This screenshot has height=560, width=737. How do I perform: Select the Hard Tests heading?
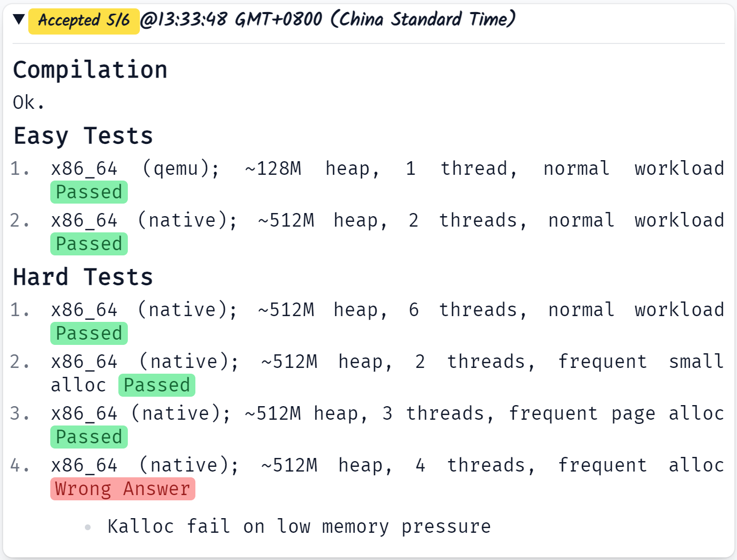pyautogui.click(x=83, y=277)
